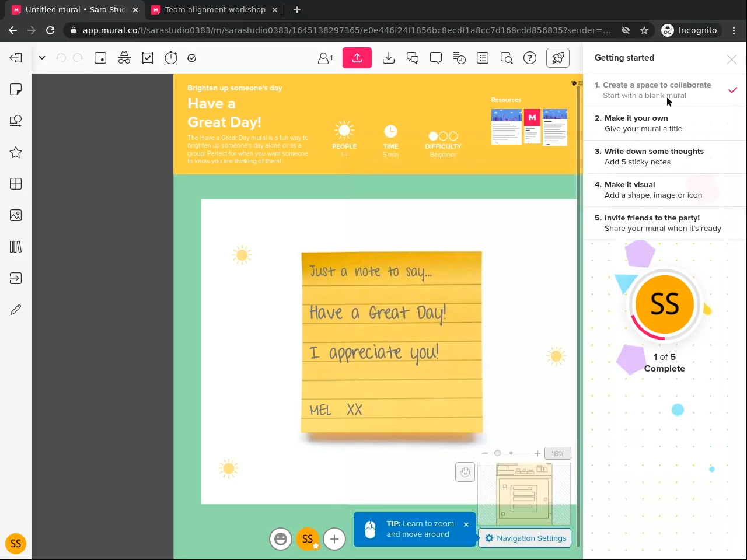
Task: Switch to Team alignment workshop tab
Action: coord(215,10)
